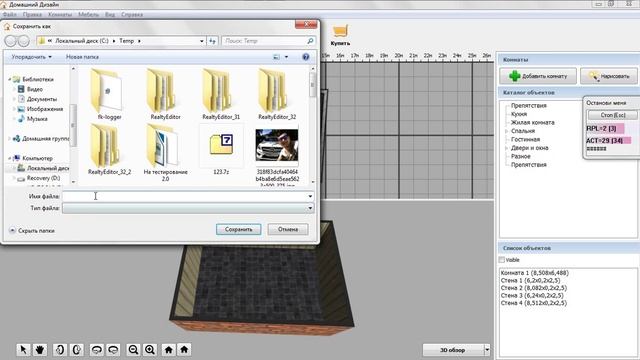The image size is (640, 360).
Task: Open the 3D обзор view dropdown arrow
Action: coord(487,350)
